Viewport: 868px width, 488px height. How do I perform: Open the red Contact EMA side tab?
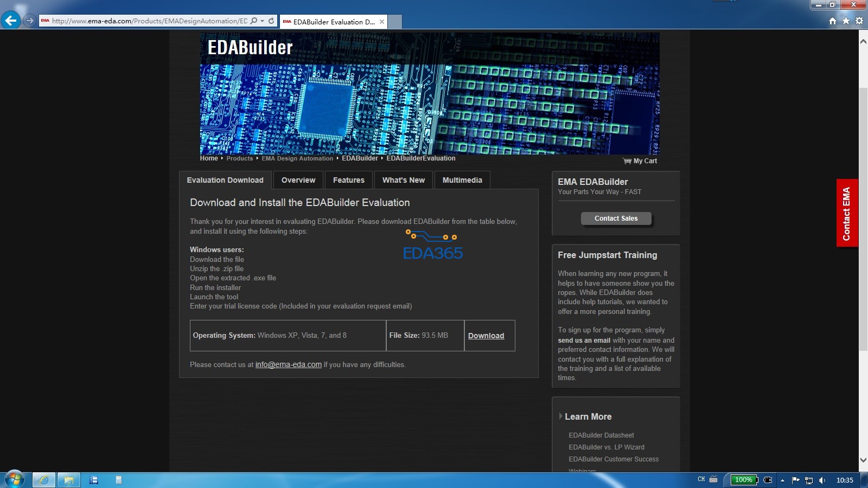tap(847, 213)
